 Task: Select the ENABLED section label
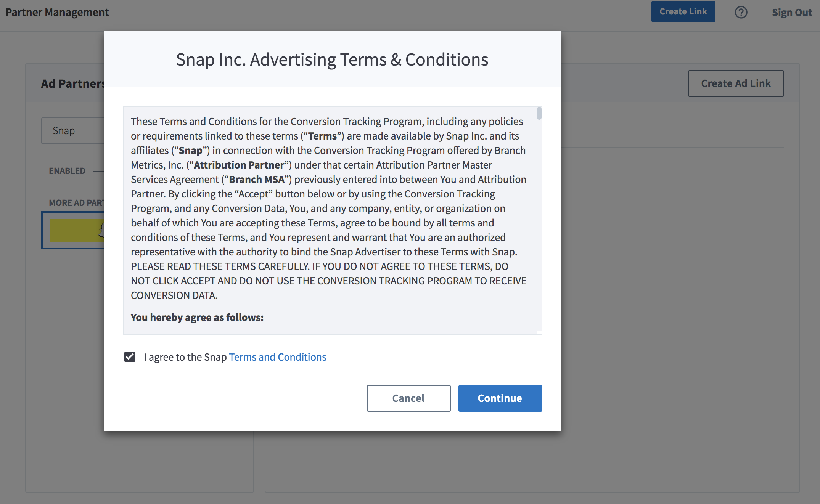67,171
